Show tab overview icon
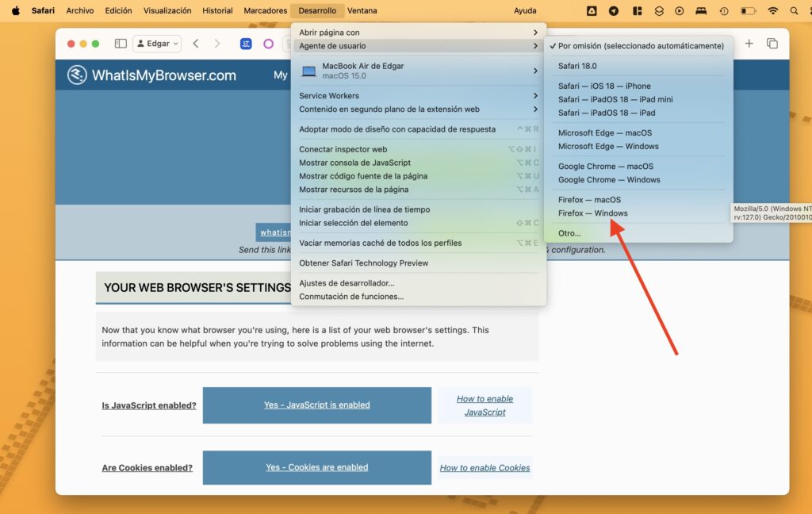 click(x=772, y=44)
